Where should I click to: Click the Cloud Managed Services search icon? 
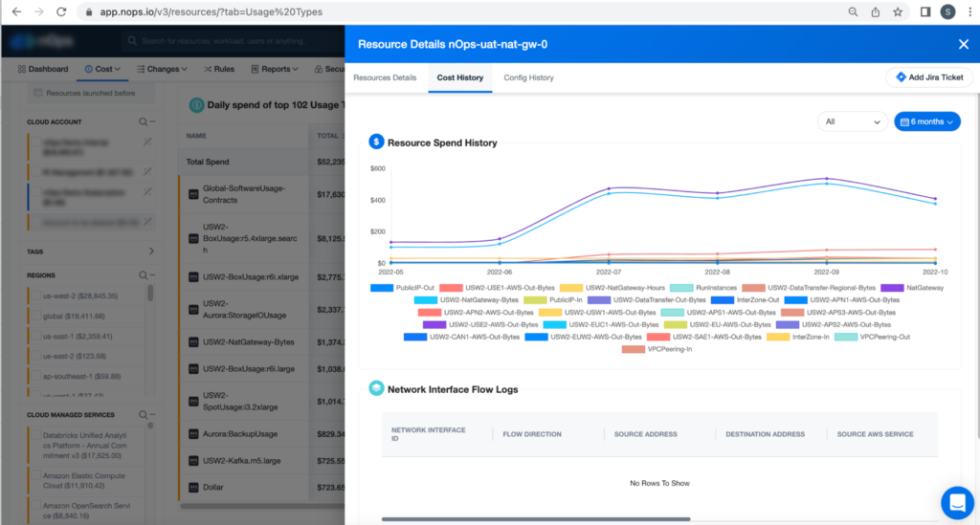click(144, 414)
